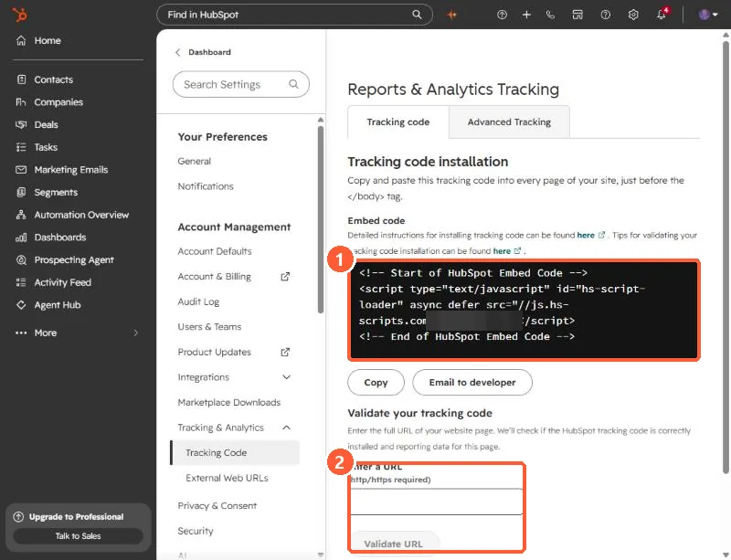The image size is (731, 560).
Task: Expand the More sidebar menu chevron
Action: [x=135, y=333]
